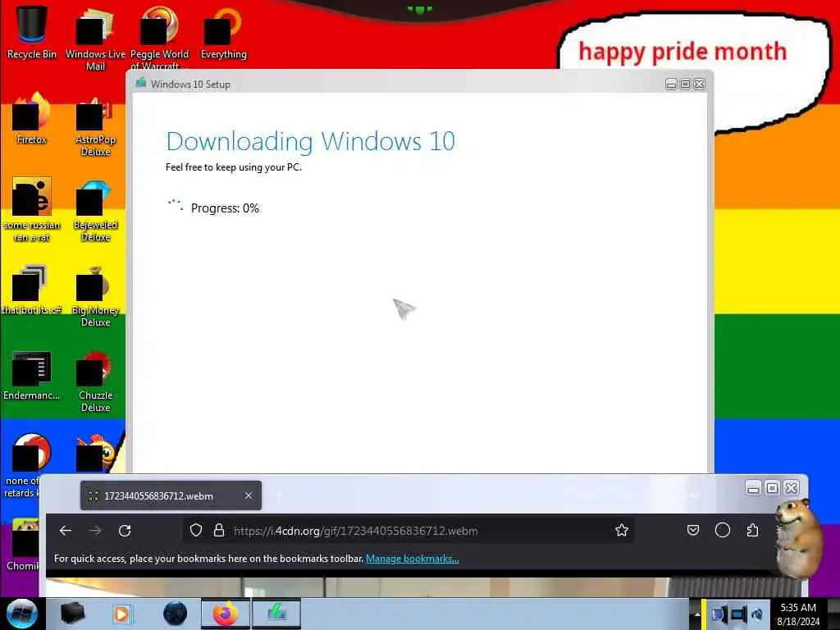Reload the page in Firefox
This screenshot has width=840, height=630.
[125, 531]
